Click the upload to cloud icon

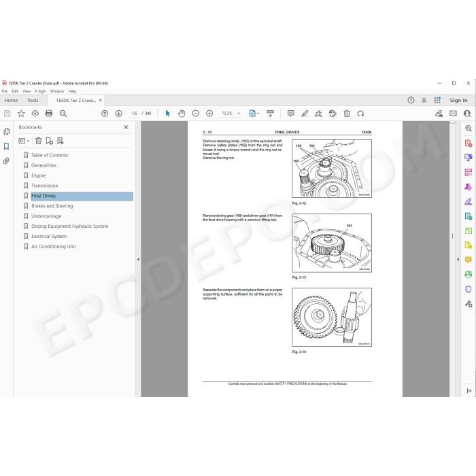pos(35,114)
